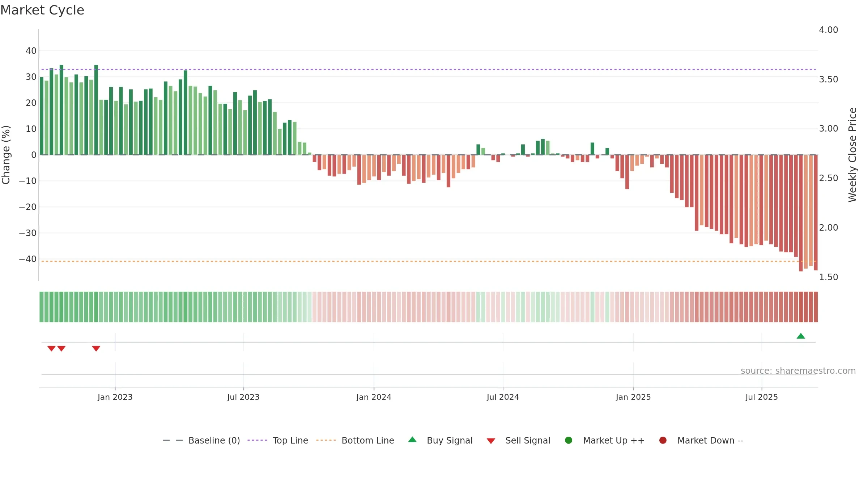Viewport: 868px width, 488px height.
Task: Click the green Market Up circle in the legend
Action: pyautogui.click(x=569, y=440)
